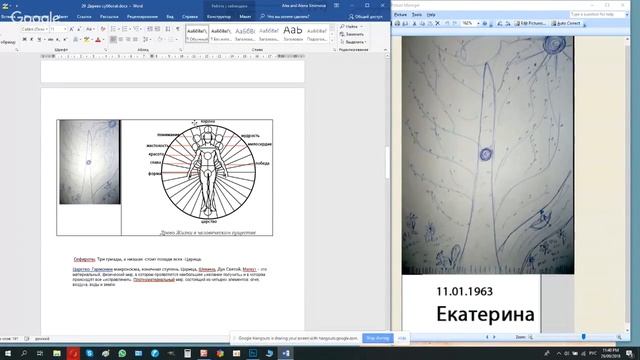Click the red font color button

point(98,40)
